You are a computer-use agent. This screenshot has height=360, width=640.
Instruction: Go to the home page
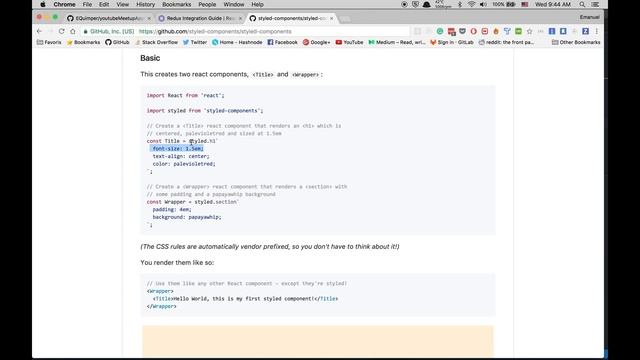[x=73, y=31]
